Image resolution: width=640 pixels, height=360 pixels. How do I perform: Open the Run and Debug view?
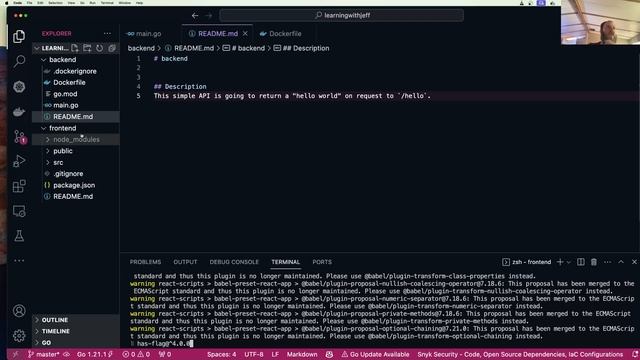pyautogui.click(x=19, y=161)
